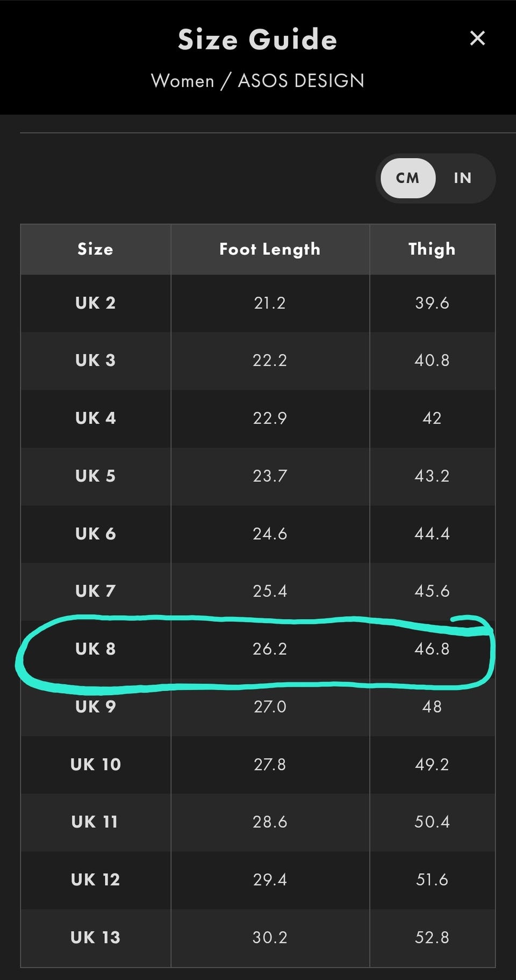Switch measurements to IN
Viewport: 516px width, 980px height.
tap(463, 178)
